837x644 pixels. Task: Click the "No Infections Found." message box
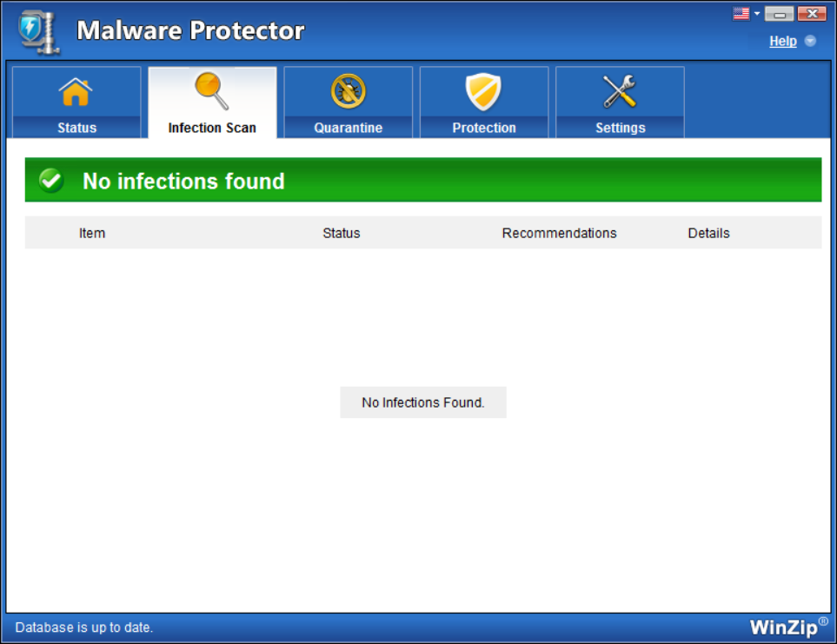pyautogui.click(x=422, y=402)
